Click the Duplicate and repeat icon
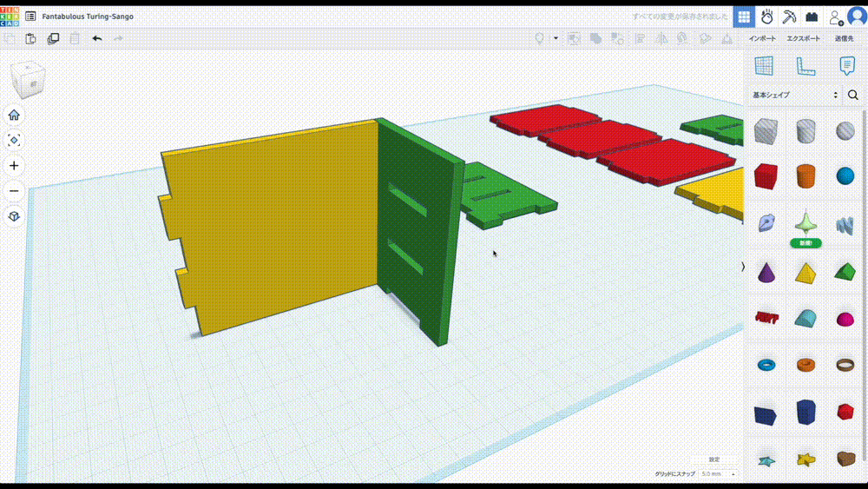Screen dimensions: 868x489 click(x=53, y=38)
